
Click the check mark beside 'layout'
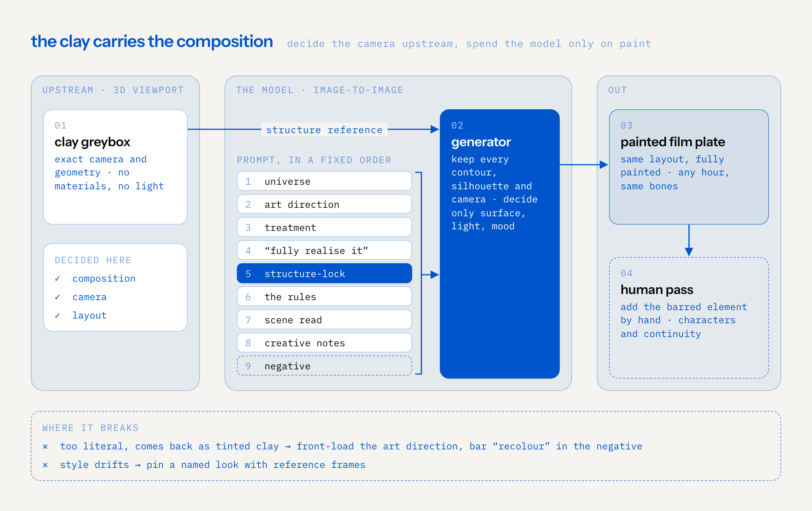[57, 316]
